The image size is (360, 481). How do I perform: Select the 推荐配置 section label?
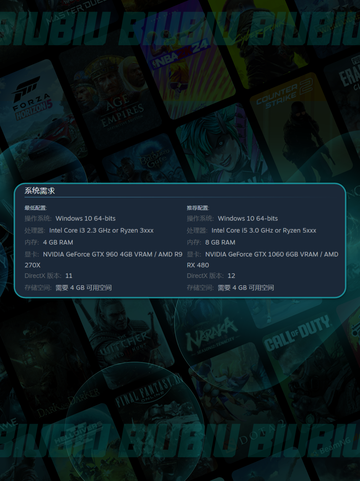pos(197,208)
